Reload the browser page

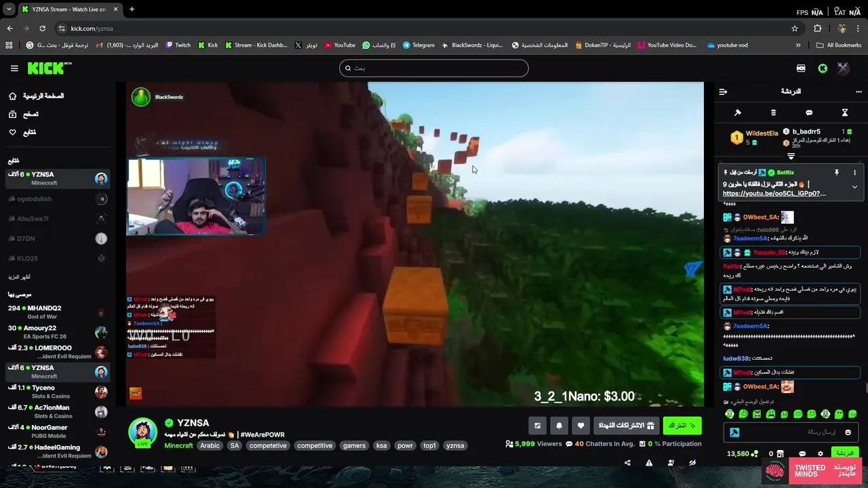tap(42, 28)
